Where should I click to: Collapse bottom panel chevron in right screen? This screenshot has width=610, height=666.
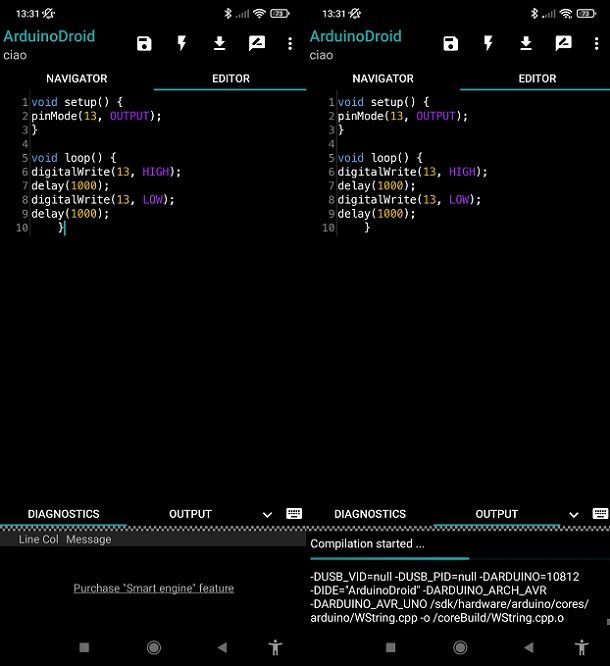tap(573, 515)
